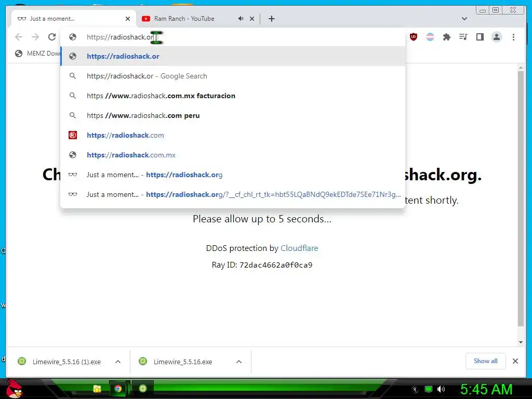This screenshot has height=399, width=532.
Task: Open the https://radioshack.com suggestion
Action: (233, 135)
